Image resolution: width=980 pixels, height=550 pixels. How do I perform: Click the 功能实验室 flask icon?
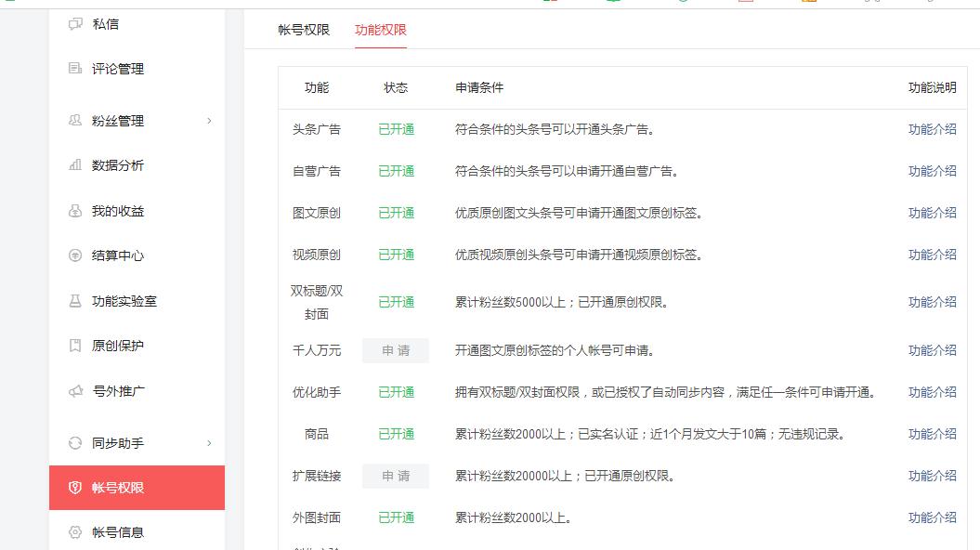coord(75,301)
